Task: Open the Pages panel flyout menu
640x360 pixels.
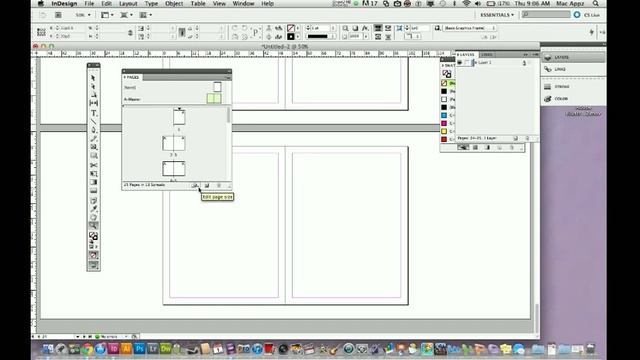Action: (229, 77)
